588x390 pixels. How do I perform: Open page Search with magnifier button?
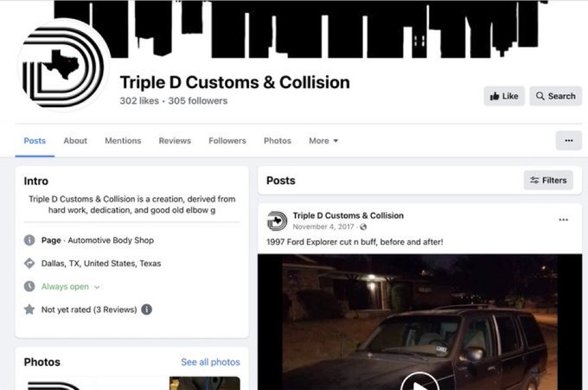pos(555,96)
